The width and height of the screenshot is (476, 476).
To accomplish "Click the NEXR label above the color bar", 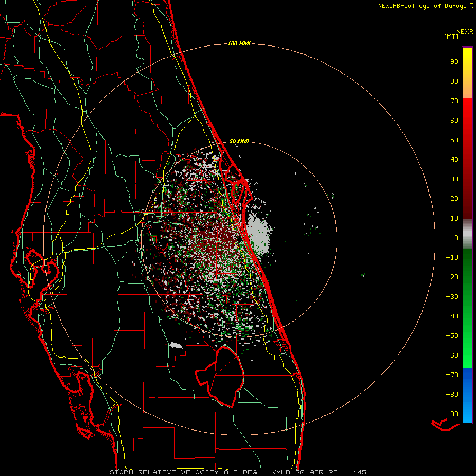I will (465, 32).
